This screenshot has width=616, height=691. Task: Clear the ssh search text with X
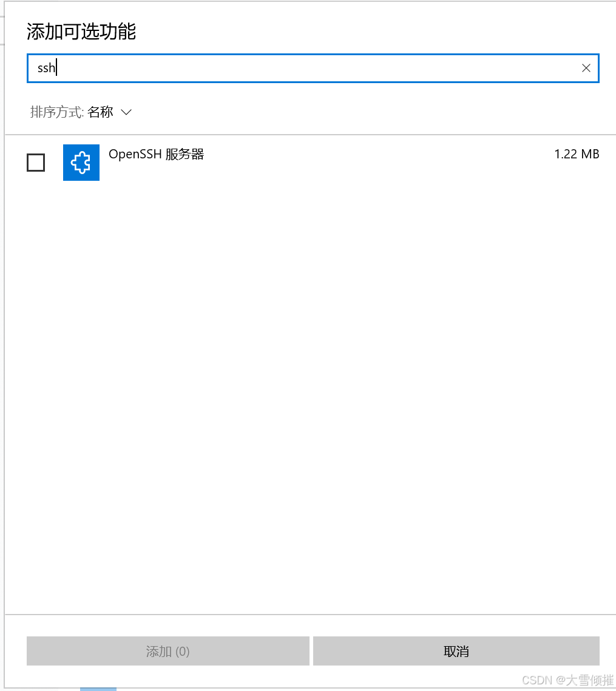(586, 68)
